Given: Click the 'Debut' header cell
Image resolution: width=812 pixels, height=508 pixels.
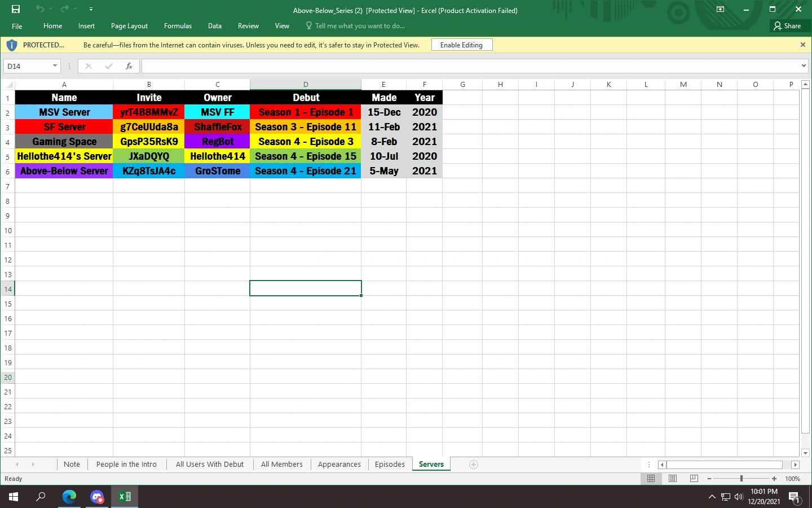Looking at the screenshot, I should (x=306, y=98).
